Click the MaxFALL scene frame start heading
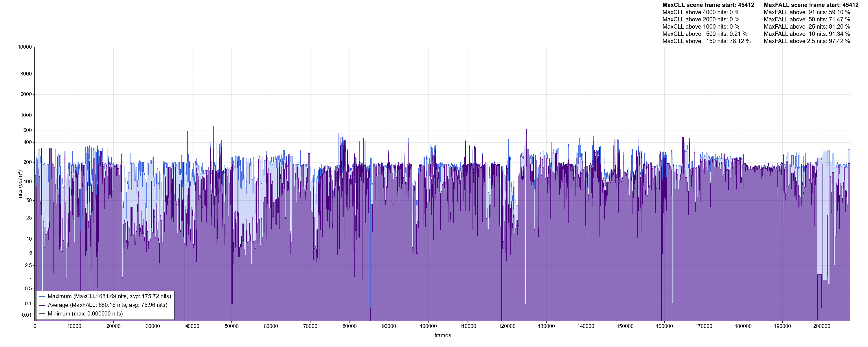 (x=811, y=5)
